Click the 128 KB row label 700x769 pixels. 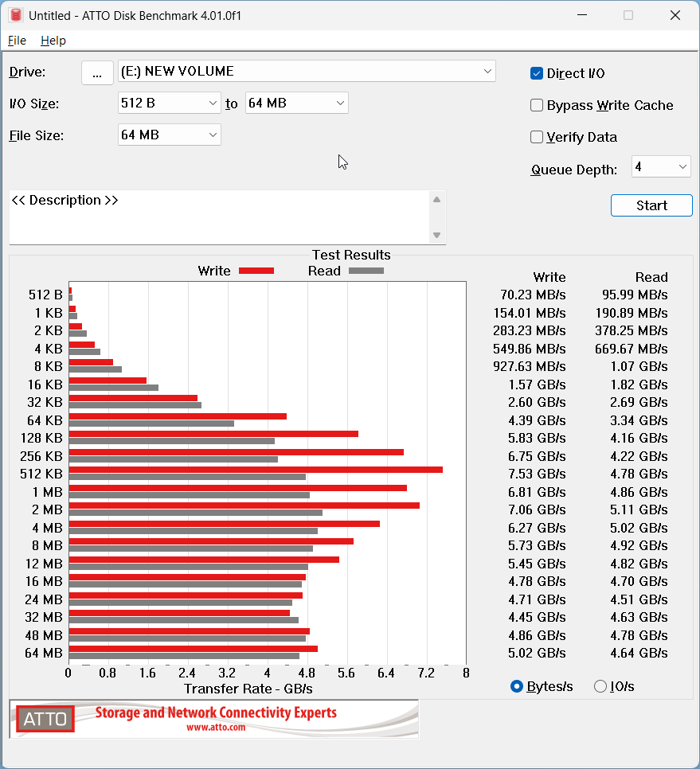(41, 438)
